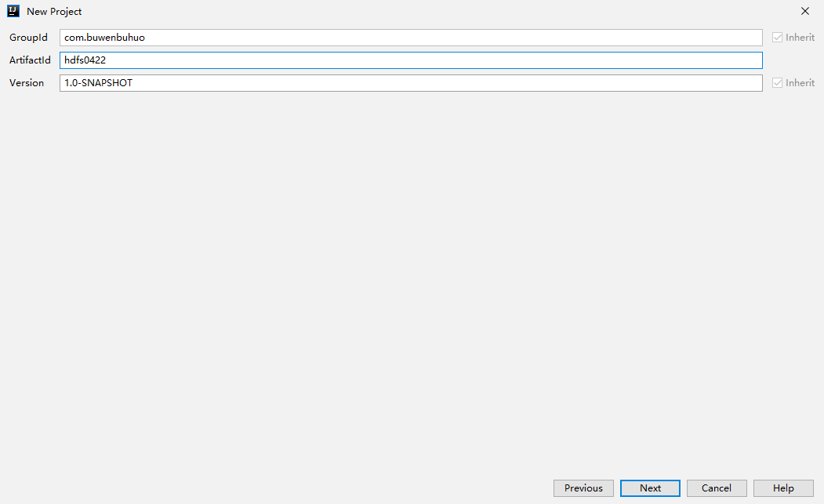Click the ArtifactId label text
This screenshot has width=824, height=504.
click(x=30, y=60)
